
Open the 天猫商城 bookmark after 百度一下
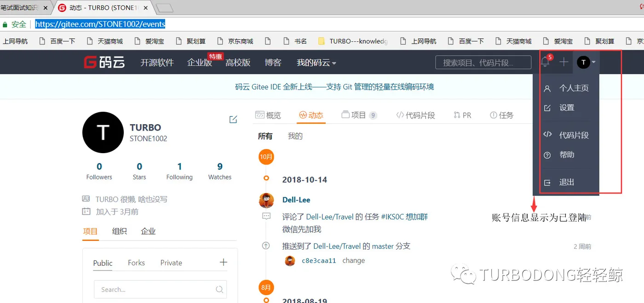(105, 41)
